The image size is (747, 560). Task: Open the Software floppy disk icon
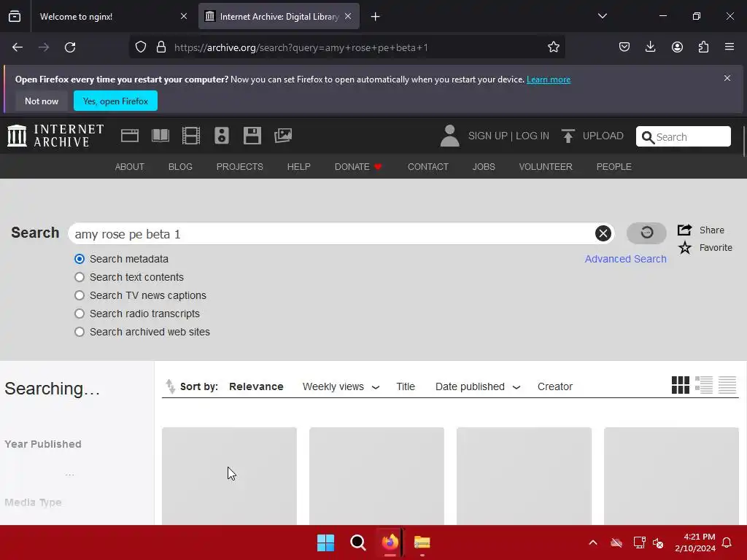coord(252,136)
